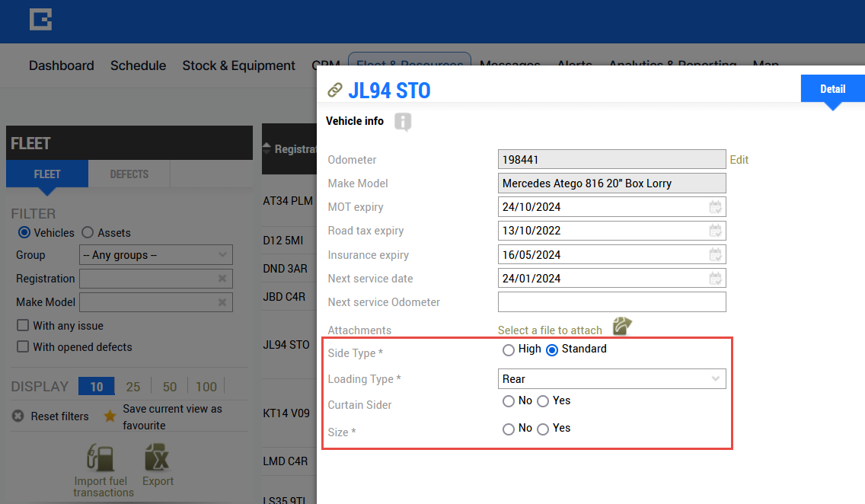Image resolution: width=865 pixels, height=504 pixels.
Task: Tick the With any issue checkbox
Action: click(23, 325)
